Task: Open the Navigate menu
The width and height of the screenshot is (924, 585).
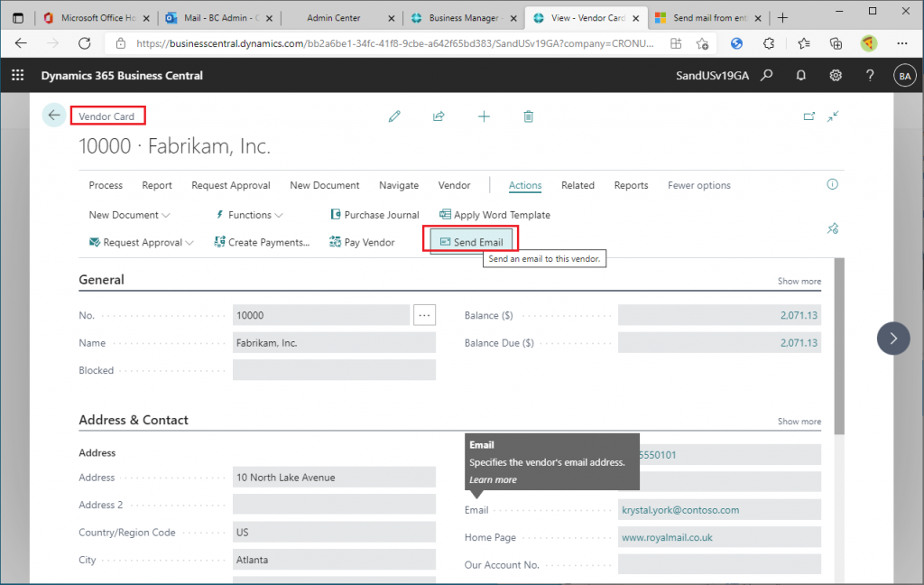Action: point(398,185)
